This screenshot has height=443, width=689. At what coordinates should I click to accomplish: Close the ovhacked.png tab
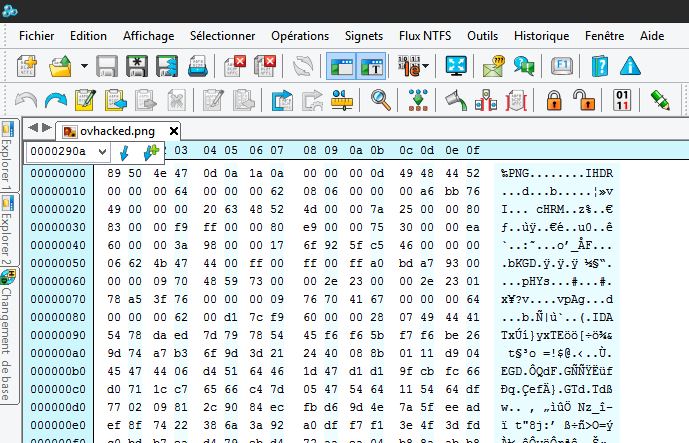click(x=174, y=131)
